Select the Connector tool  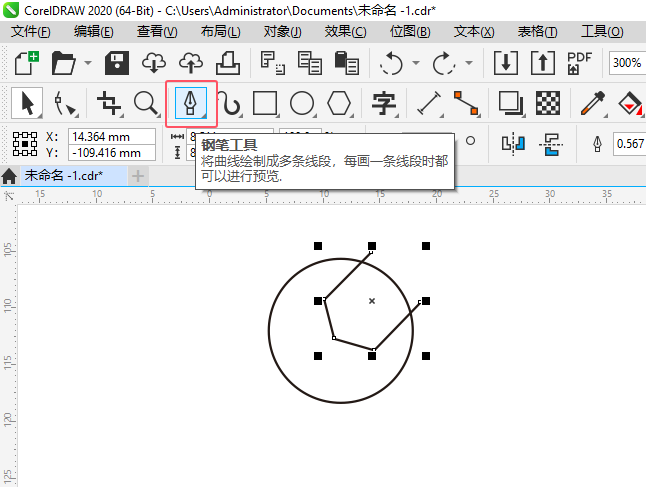click(x=466, y=103)
